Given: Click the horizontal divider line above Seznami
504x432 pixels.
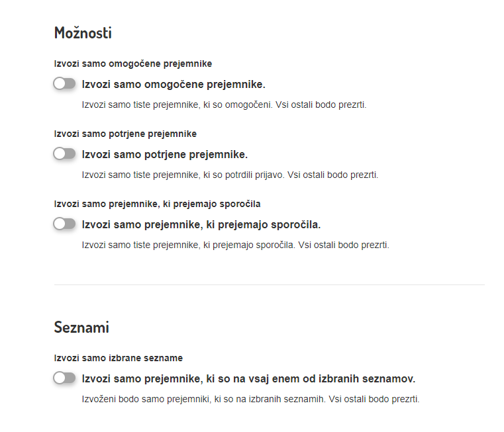Looking at the screenshot, I should pos(269,285).
